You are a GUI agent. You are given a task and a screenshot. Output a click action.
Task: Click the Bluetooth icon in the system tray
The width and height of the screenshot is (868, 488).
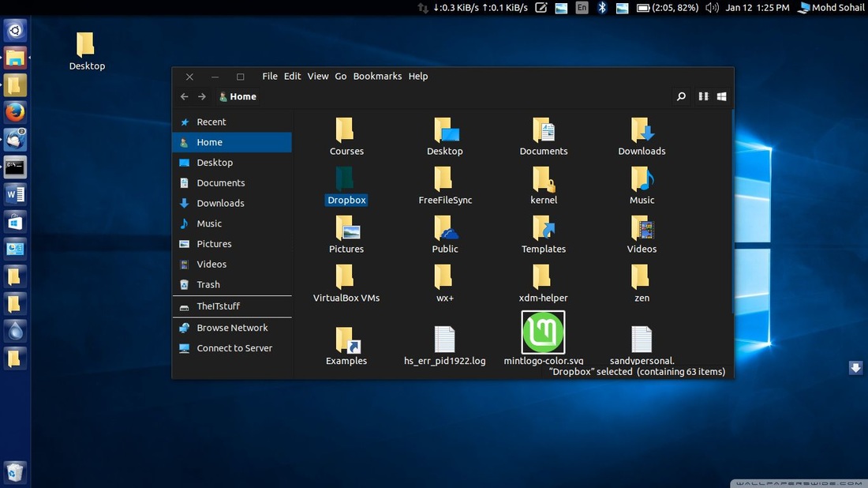600,7
